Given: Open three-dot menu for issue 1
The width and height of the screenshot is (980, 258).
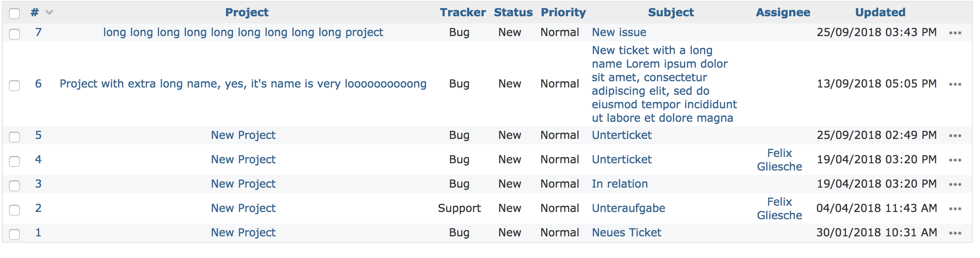Looking at the screenshot, I should pos(955,233).
